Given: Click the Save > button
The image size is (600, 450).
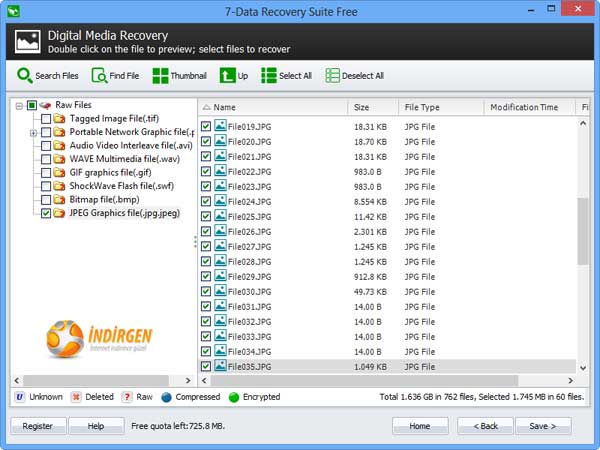Looking at the screenshot, I should point(543,426).
